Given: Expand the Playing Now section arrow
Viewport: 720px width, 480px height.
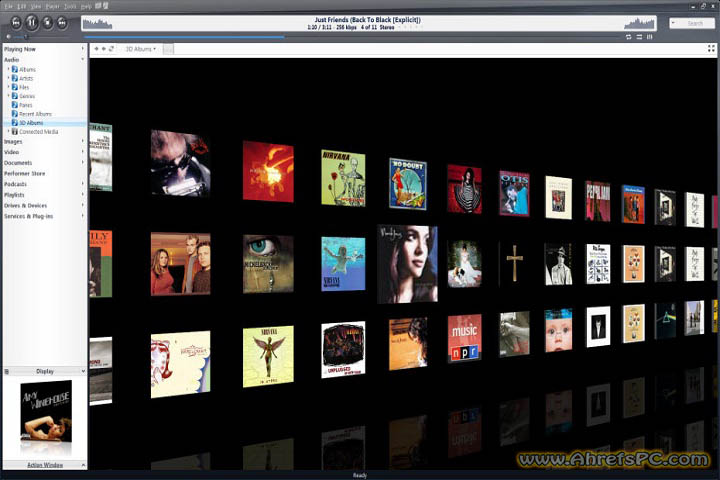Looking at the screenshot, I should coord(83,49).
